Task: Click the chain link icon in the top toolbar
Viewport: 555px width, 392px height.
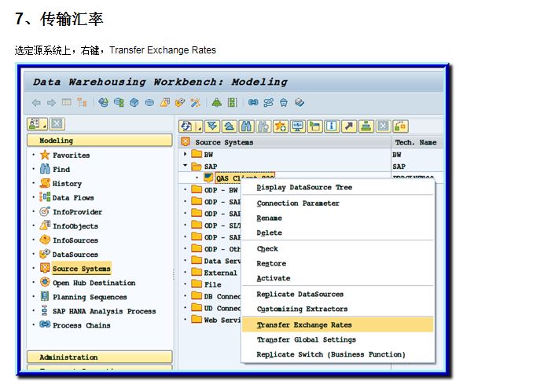Action: coord(253,103)
